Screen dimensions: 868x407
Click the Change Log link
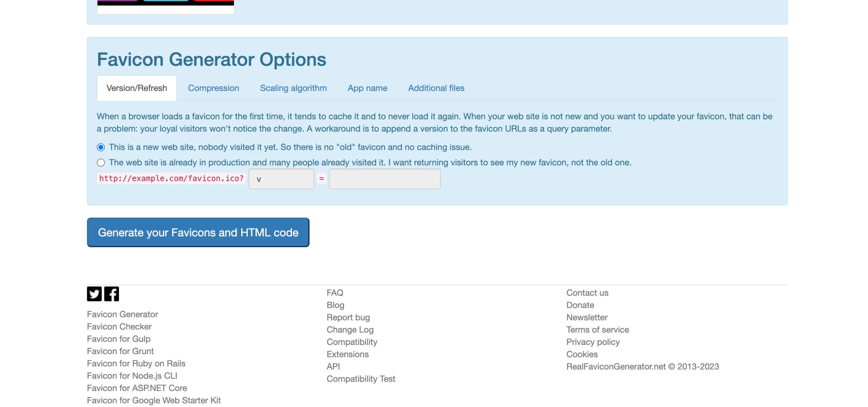pos(350,330)
